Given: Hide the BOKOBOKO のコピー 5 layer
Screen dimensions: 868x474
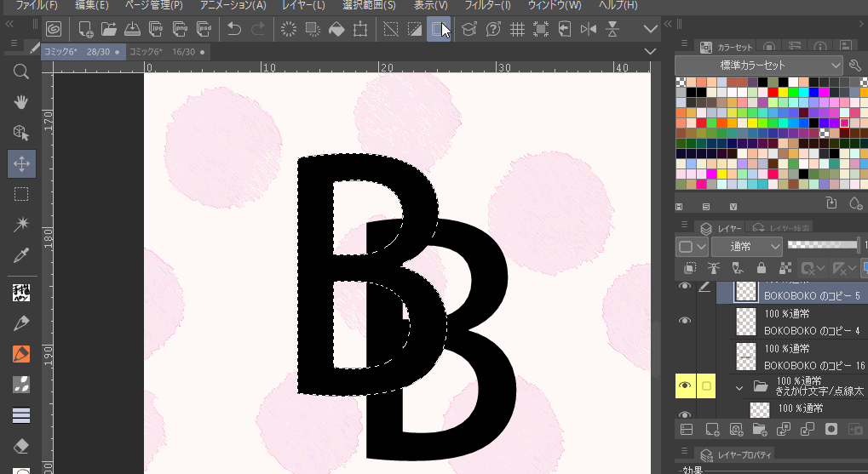Looking at the screenshot, I should [684, 288].
